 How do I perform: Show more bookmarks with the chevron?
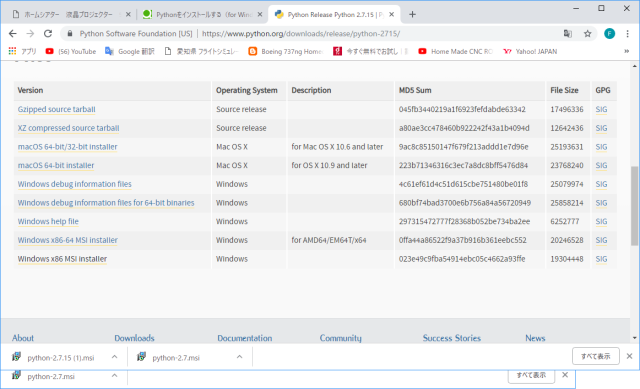(x=627, y=51)
